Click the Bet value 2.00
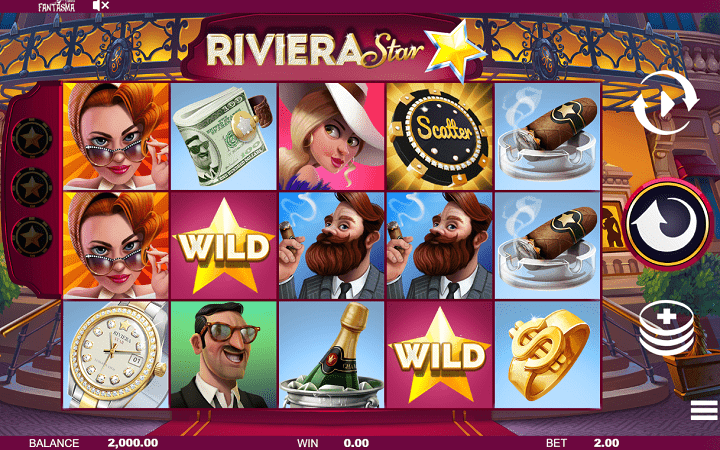Viewport: 720px width, 450px height. point(606,443)
